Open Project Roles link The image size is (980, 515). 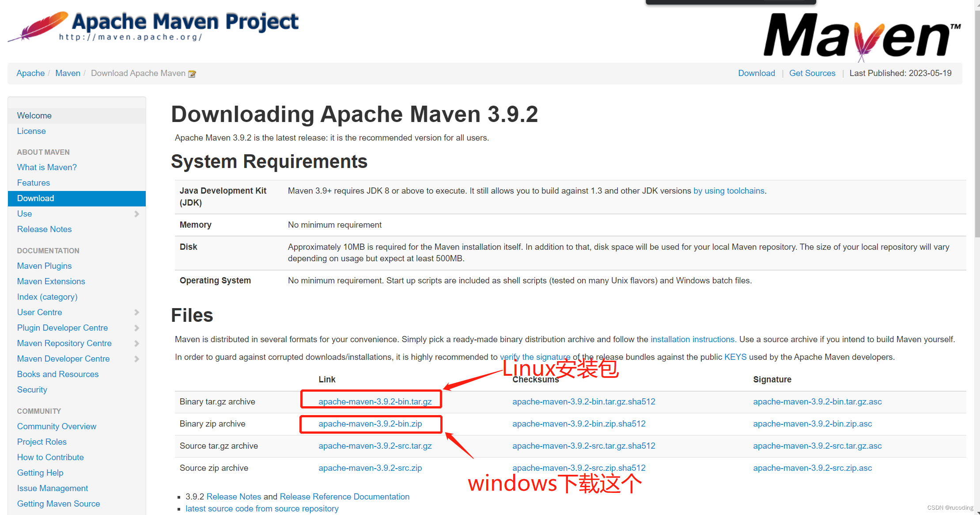click(42, 442)
